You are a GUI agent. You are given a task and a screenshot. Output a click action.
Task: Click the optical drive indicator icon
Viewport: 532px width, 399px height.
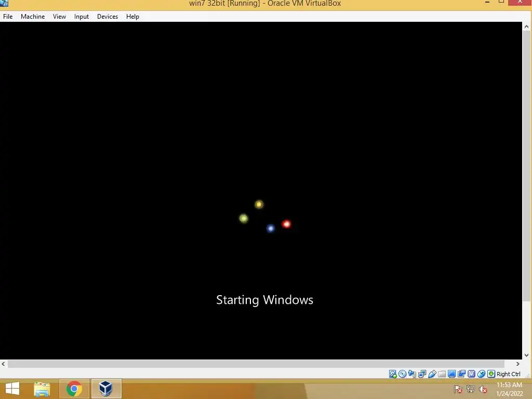(403, 374)
